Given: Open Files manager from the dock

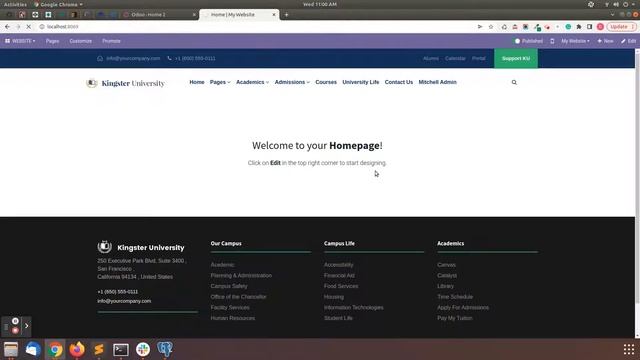Looking at the screenshot, I should (x=11, y=350).
